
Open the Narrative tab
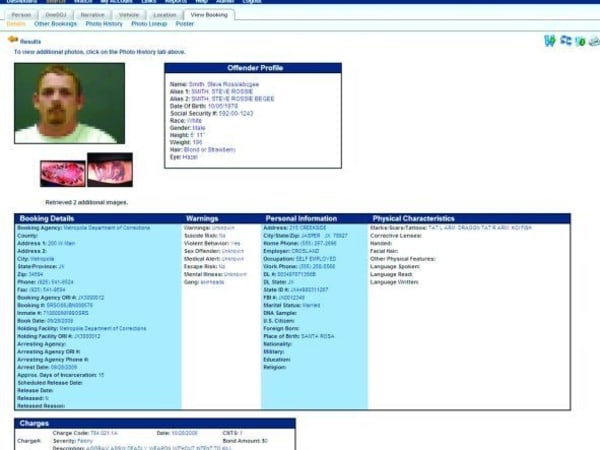(92, 15)
